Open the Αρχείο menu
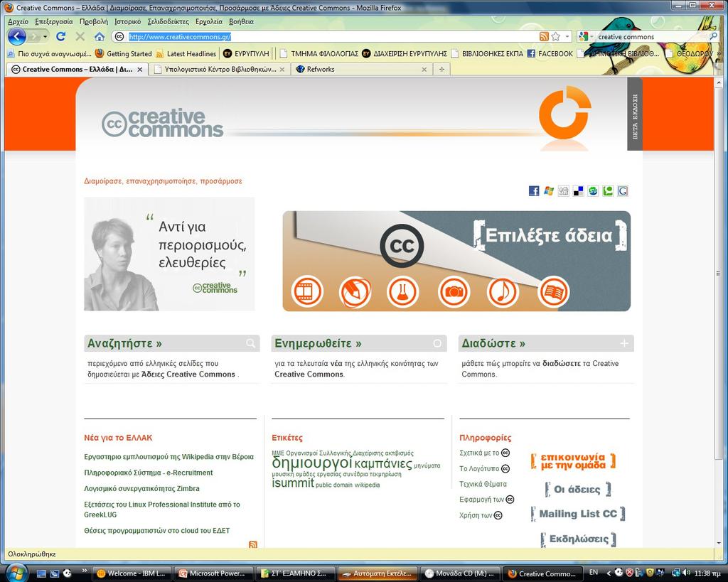This screenshot has width=728, height=582. coord(18,21)
